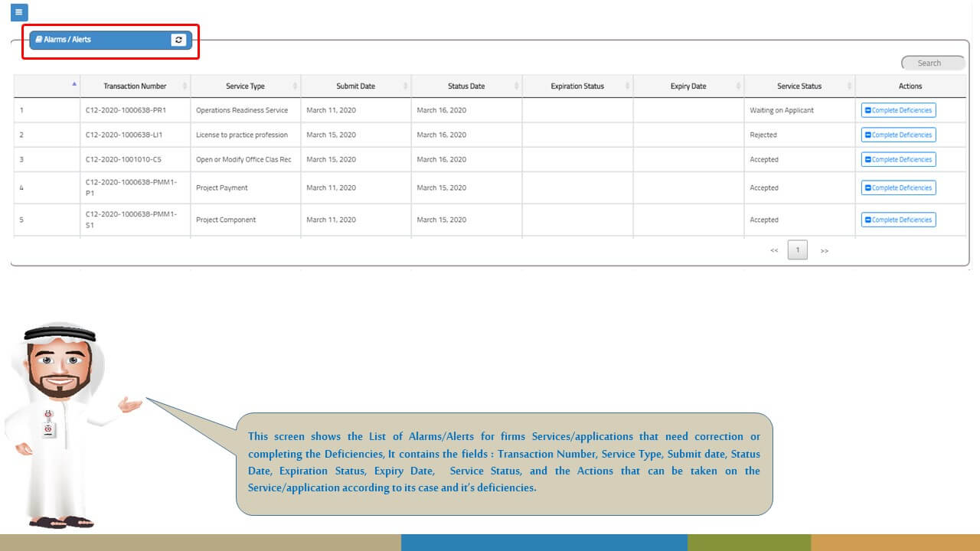Sort by the Transaction Number column
Screen dimensions: 980x551
pos(135,86)
